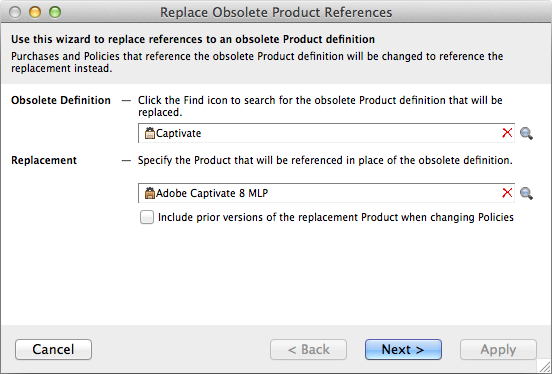This screenshot has width=552, height=374.
Task: Click the Replace Obsolete Product References title bar
Action: tap(276, 12)
